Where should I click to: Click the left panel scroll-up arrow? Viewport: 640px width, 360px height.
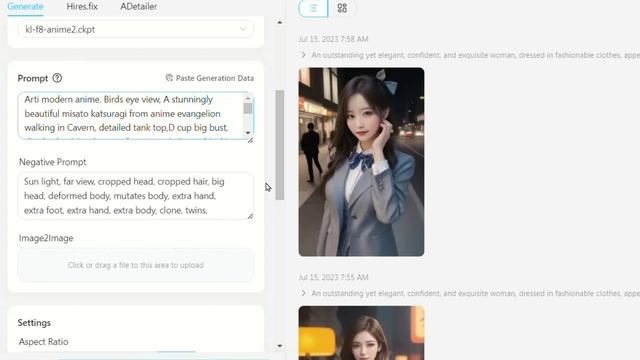click(280, 22)
